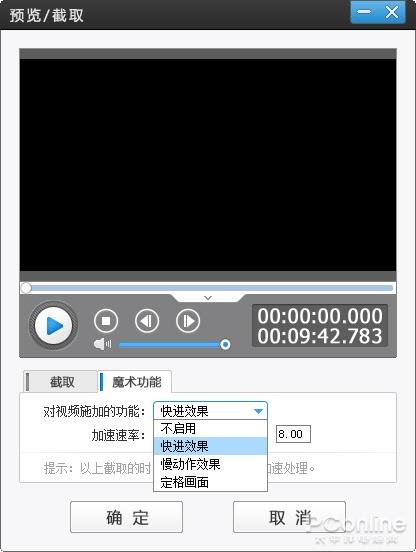
Task: Choose 不启用 from the dropdown list
Action: point(210,428)
